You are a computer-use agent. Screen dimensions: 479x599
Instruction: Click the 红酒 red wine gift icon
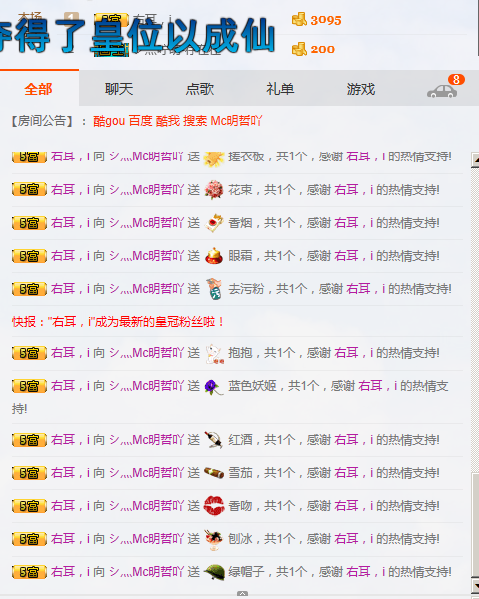coord(214,440)
